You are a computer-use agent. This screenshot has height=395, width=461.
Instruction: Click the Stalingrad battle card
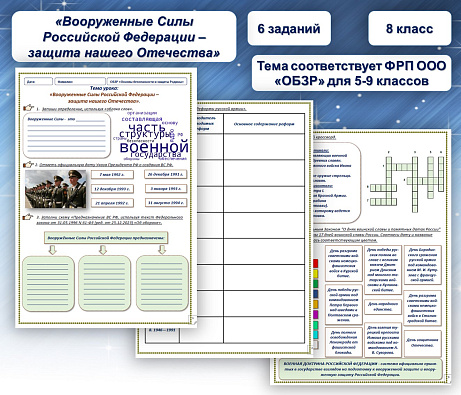coord(422,307)
